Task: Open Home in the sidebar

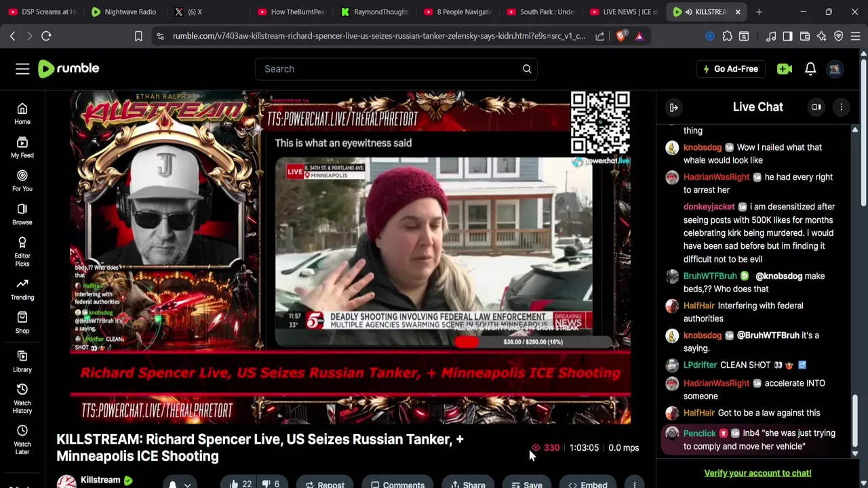Action: [x=22, y=114]
